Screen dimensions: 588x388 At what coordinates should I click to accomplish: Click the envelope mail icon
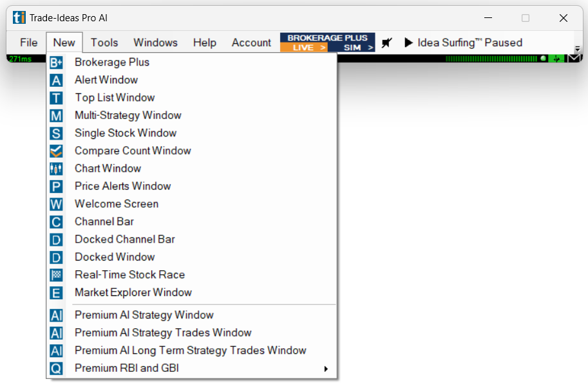[574, 59]
